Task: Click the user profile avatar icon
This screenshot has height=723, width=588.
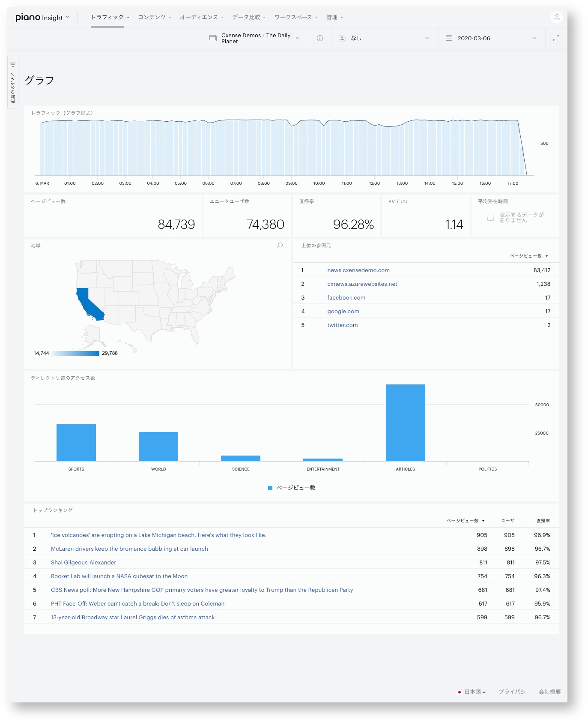Action: 557,17
